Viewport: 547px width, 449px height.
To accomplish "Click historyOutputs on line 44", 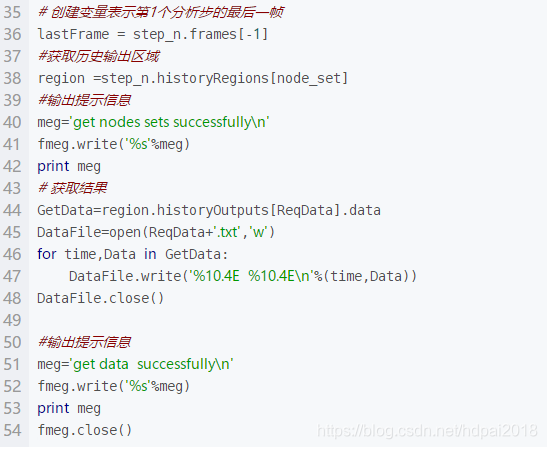I will (212, 210).
